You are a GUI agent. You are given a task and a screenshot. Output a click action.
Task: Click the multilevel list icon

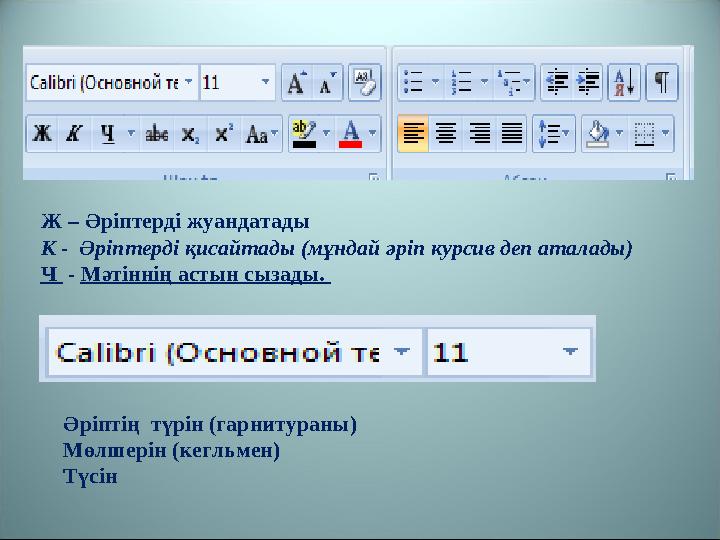[514, 83]
